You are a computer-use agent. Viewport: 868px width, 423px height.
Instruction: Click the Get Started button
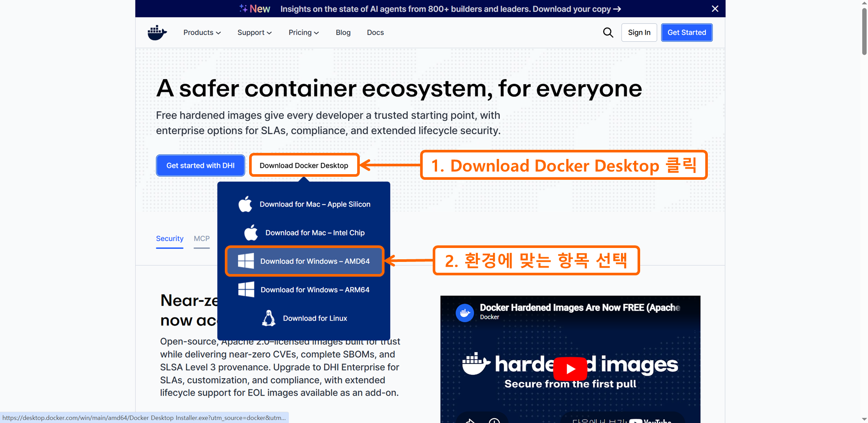[x=687, y=33]
